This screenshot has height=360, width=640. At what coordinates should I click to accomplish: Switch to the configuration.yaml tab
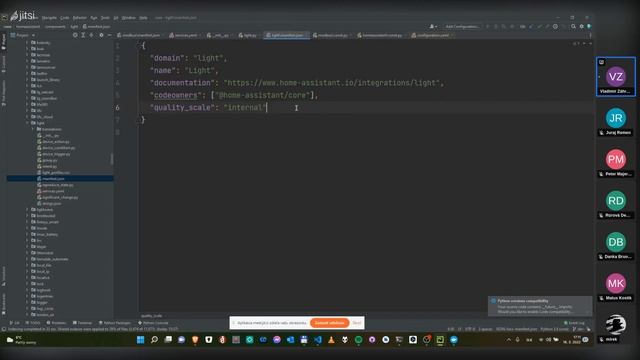click(432, 35)
